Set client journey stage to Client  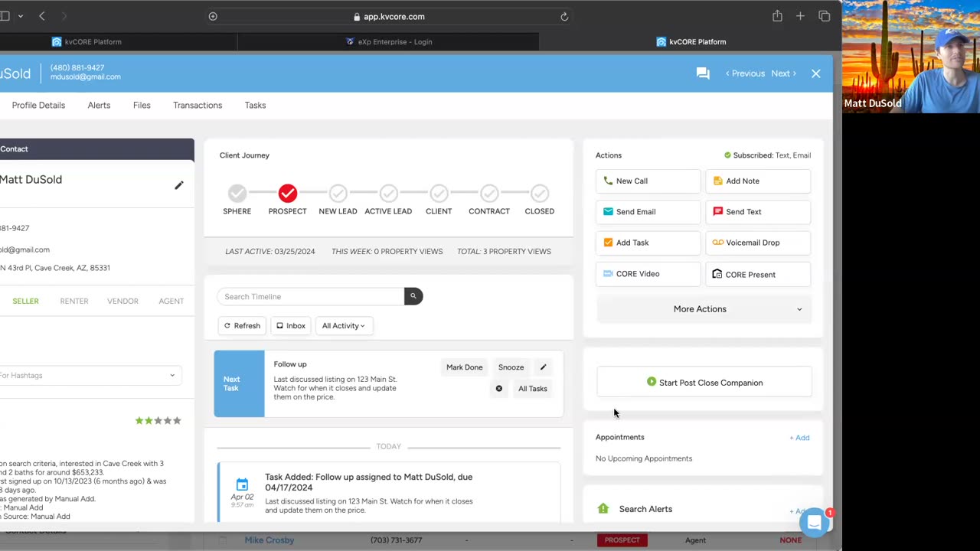coord(439,193)
